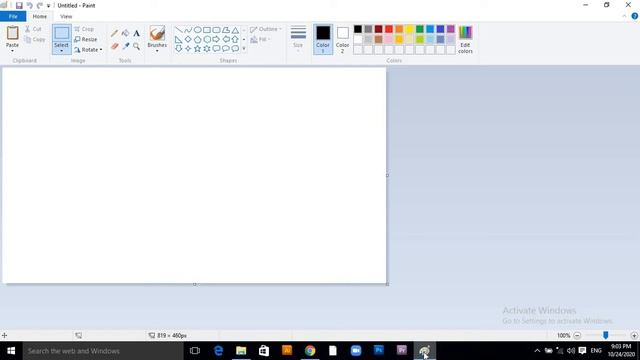640x360 pixels.
Task: Expand the Paste dropdown arrow
Action: point(12,51)
